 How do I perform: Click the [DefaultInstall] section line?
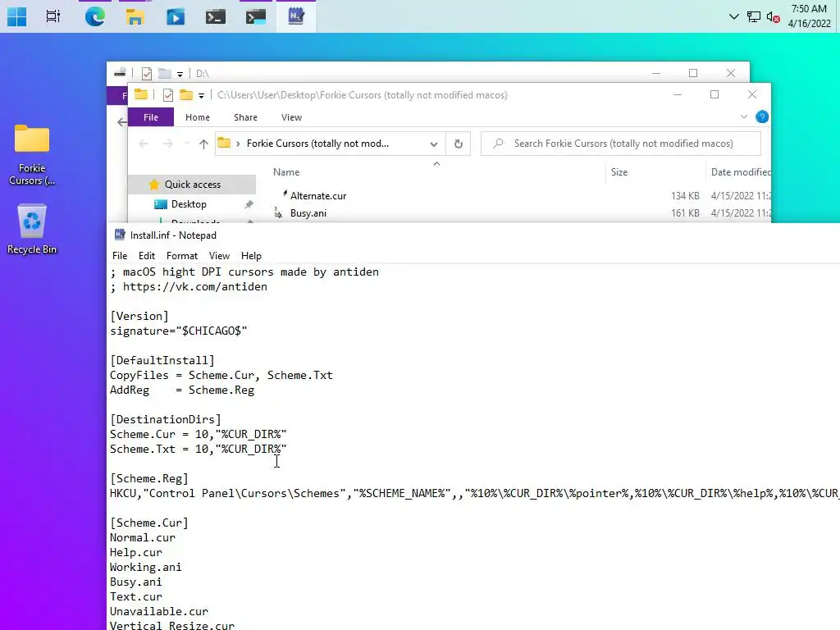[x=162, y=361]
